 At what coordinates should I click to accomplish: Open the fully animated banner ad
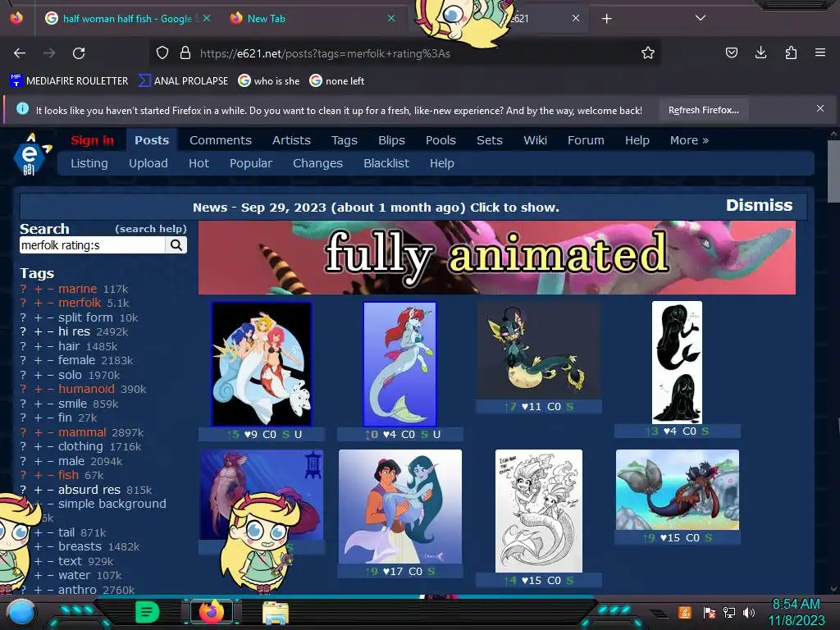pos(496,258)
